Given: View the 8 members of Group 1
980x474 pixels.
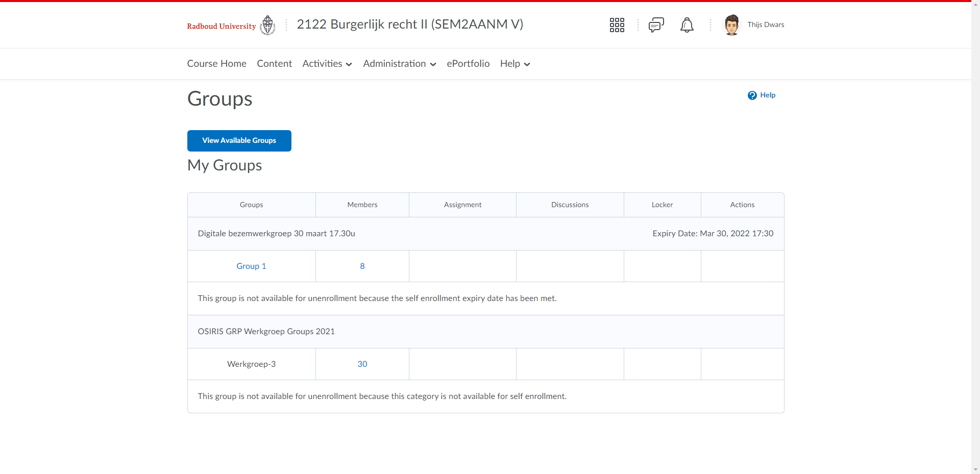Looking at the screenshot, I should click(362, 266).
